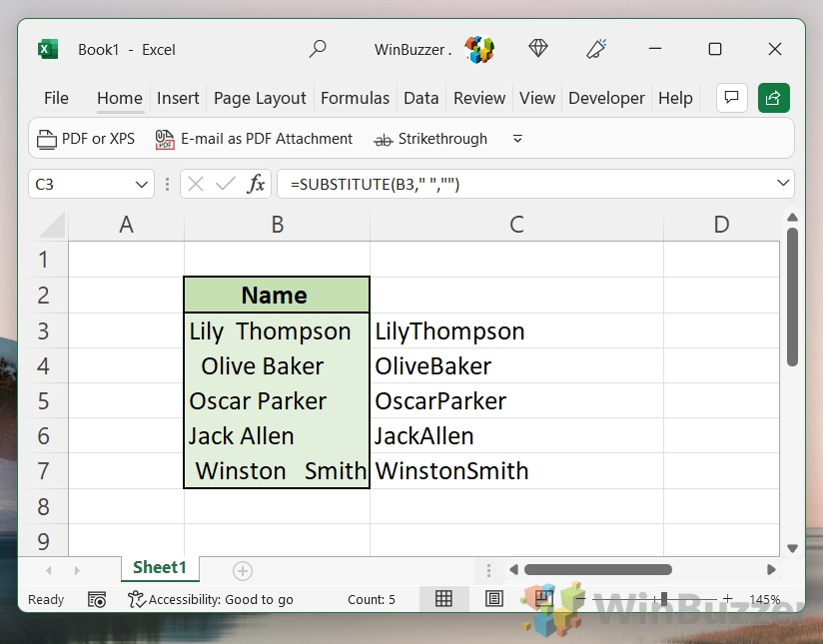Select column C header
The height and width of the screenshot is (644, 823).
517,225
